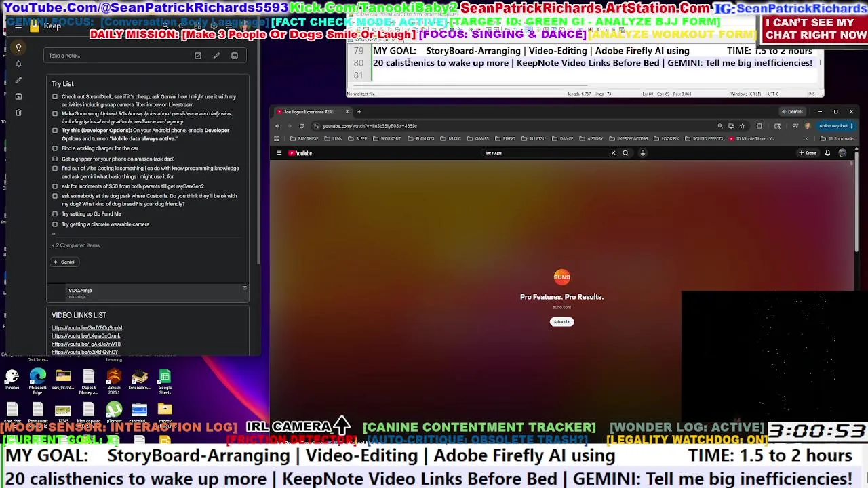This screenshot has height=488, width=868.
Task: Go to YouTube home via logo
Action: coord(300,153)
